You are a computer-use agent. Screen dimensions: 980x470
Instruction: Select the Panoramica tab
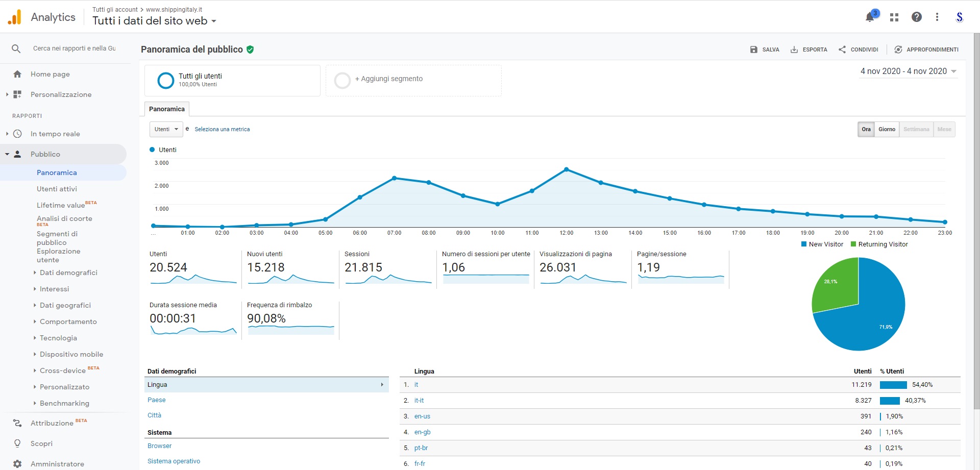click(x=167, y=109)
